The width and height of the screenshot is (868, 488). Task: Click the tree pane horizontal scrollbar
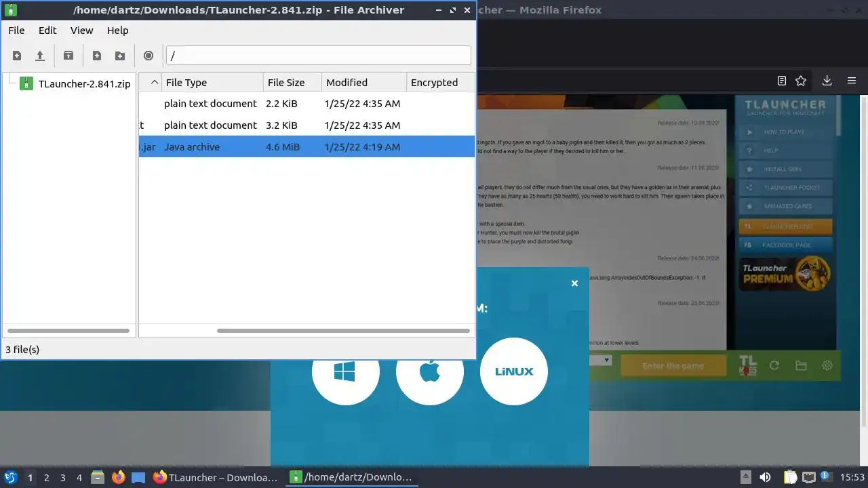(68, 331)
